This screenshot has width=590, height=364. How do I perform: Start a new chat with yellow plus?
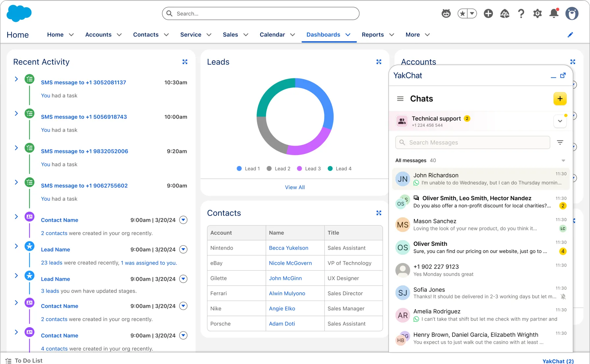point(560,99)
